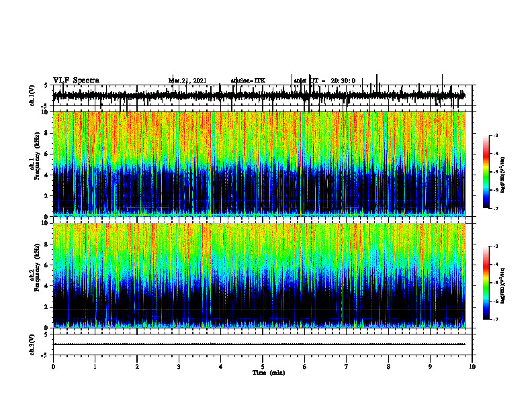This screenshot has height=411, width=532.
Task: Click the "ch.3(V)" axis label
Action: tap(32, 345)
